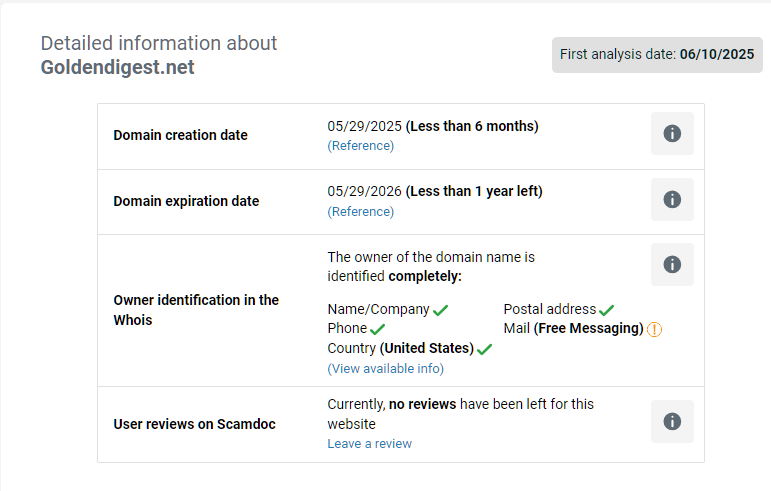
Task: Click the info icon for Domain creation date
Action: click(672, 134)
